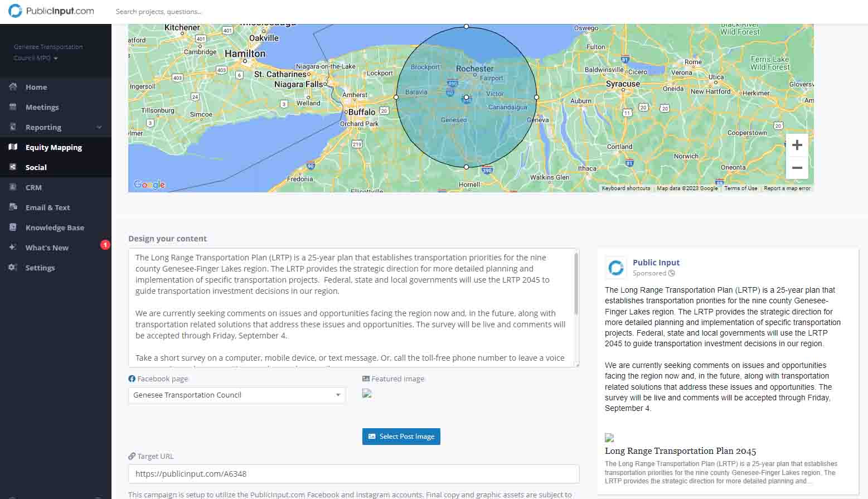This screenshot has height=499, width=868.
Task: Open the Terms of Use map link
Action: coord(740,188)
